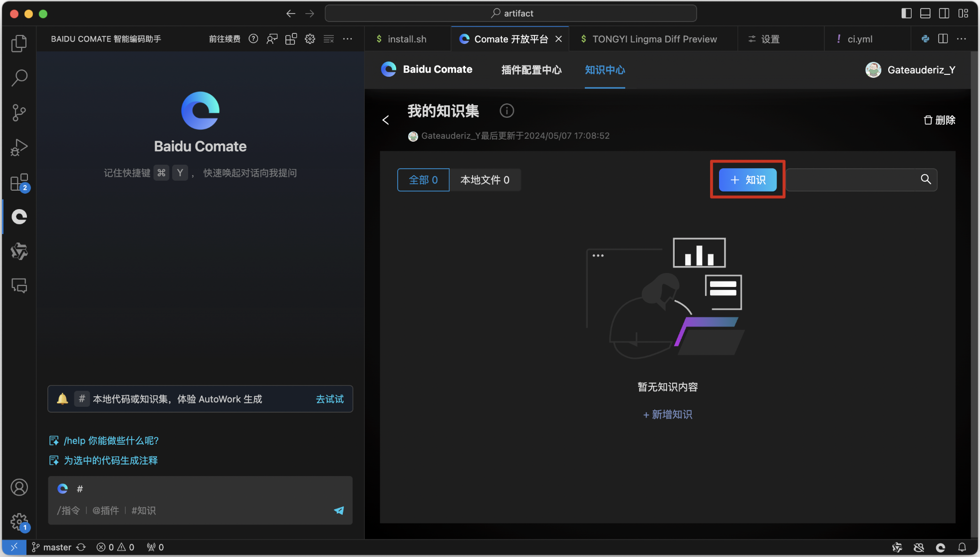Open Manage gear in activity bar
Screen dimensions: 980x557
pos(19,522)
